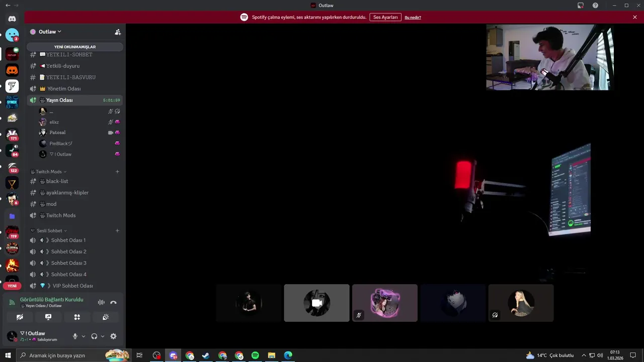Join Sohbet Odası 3 voice channel
This screenshot has height=362, width=644.
(75, 263)
